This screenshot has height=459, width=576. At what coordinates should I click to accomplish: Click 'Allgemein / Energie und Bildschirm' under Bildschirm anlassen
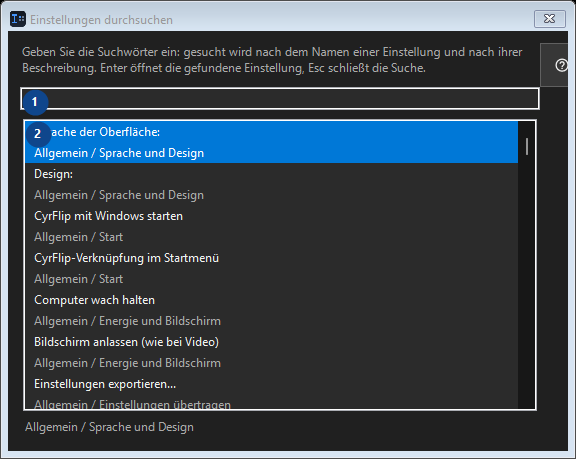[x=127, y=363]
